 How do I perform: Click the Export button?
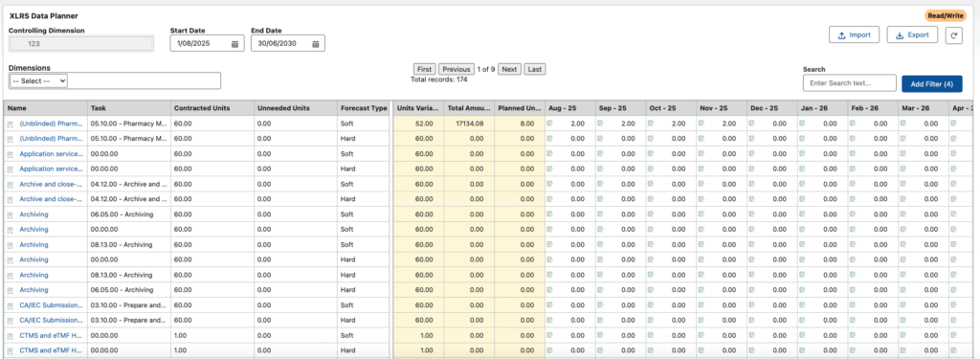[912, 35]
